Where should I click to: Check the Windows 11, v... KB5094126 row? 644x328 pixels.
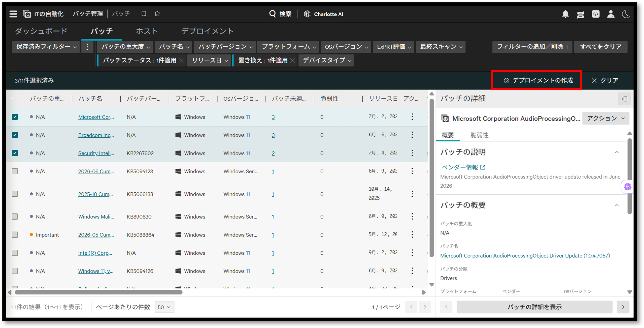(15, 271)
